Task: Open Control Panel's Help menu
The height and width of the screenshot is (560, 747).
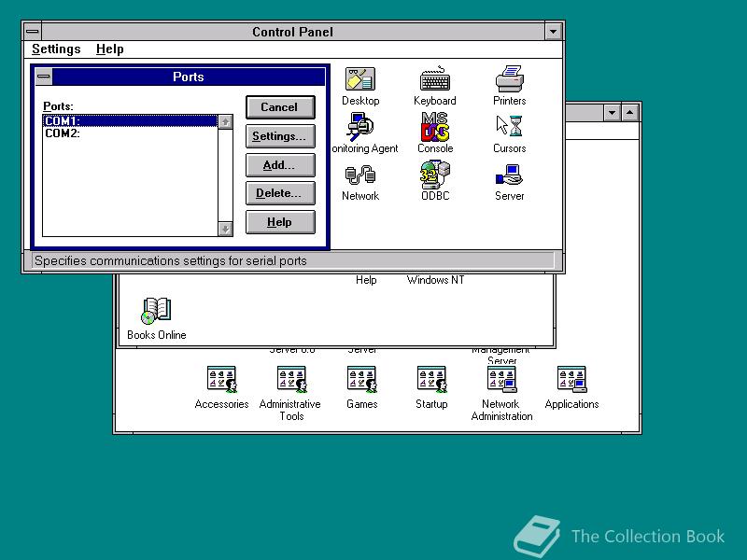Action: point(109,49)
